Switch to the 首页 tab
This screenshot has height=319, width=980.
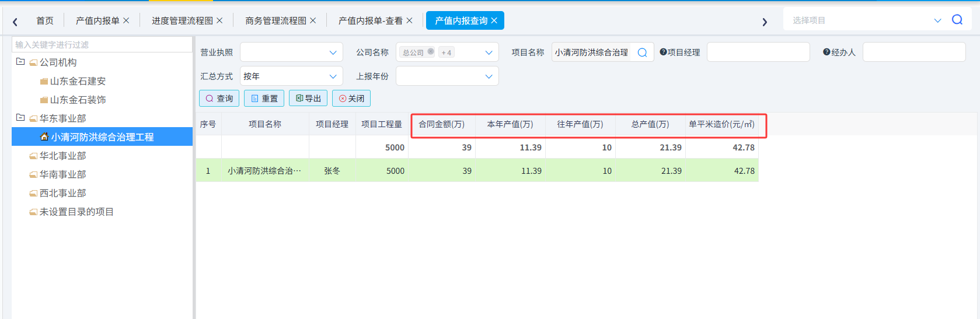pyautogui.click(x=45, y=20)
